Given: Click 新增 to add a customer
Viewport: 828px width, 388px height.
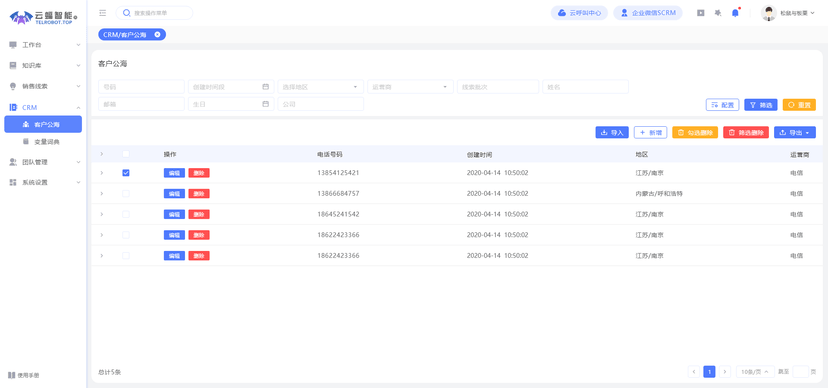Looking at the screenshot, I should [651, 133].
